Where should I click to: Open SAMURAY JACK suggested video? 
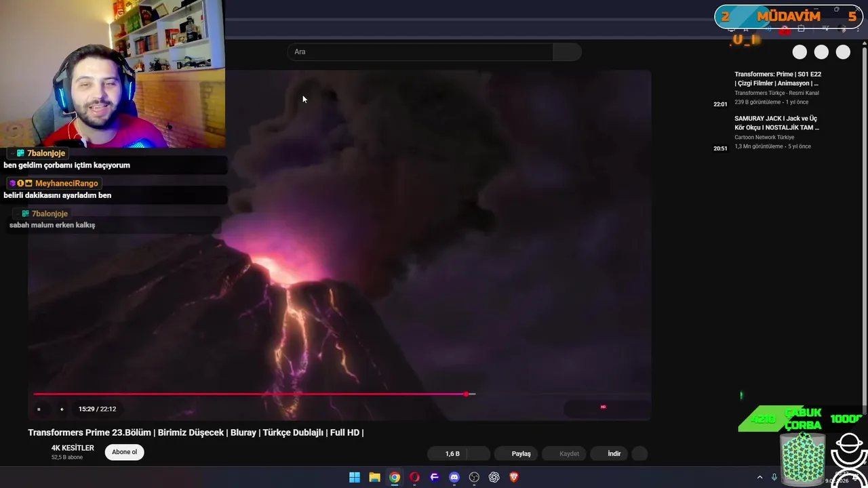pyautogui.click(x=777, y=123)
